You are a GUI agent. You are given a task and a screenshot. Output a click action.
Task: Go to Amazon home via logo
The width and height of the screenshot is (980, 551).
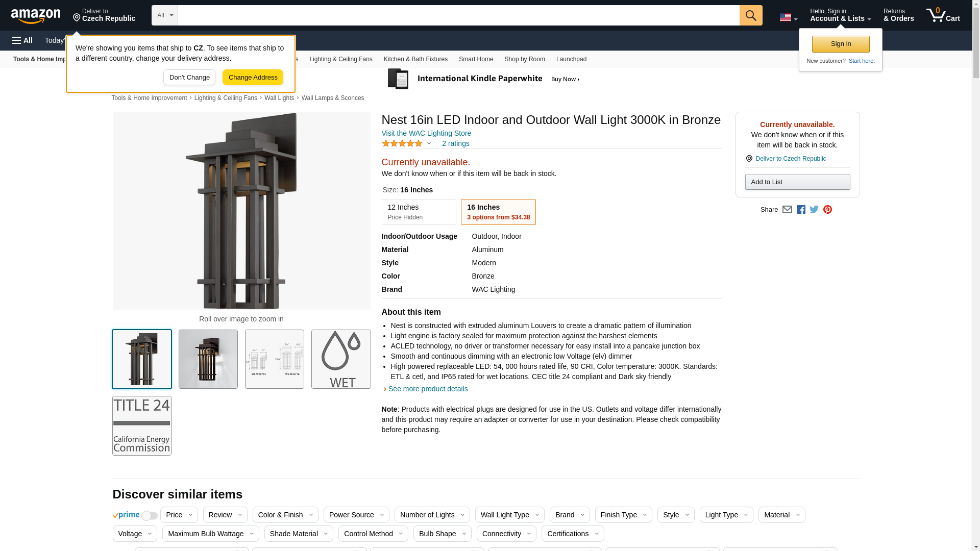pyautogui.click(x=36, y=16)
